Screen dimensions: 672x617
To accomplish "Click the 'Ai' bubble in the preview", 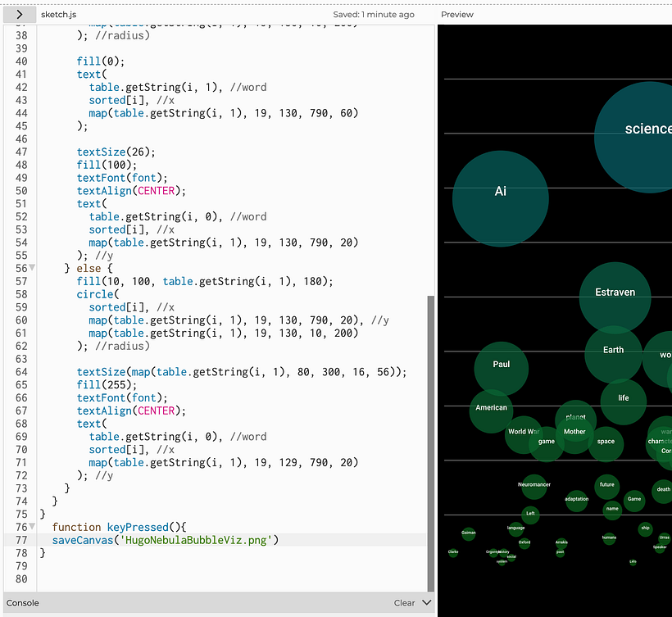I will point(501,198).
